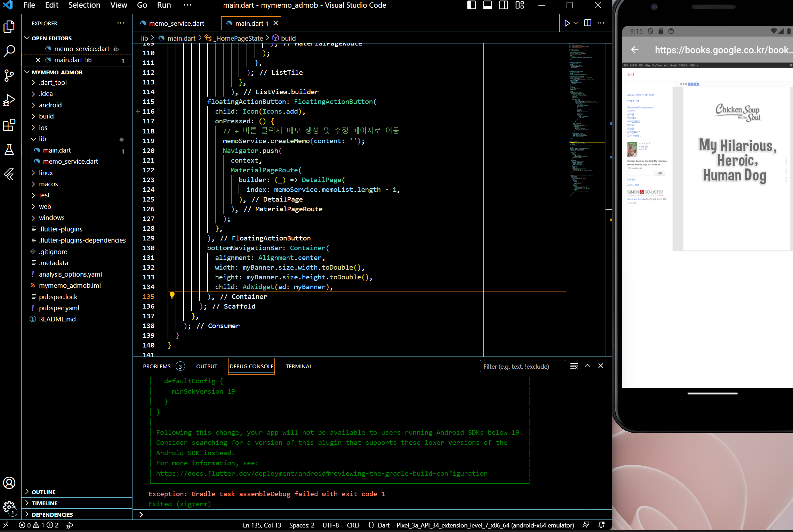Click the debug status bar icon
The width and height of the screenshot is (793, 532).
pos(70,525)
